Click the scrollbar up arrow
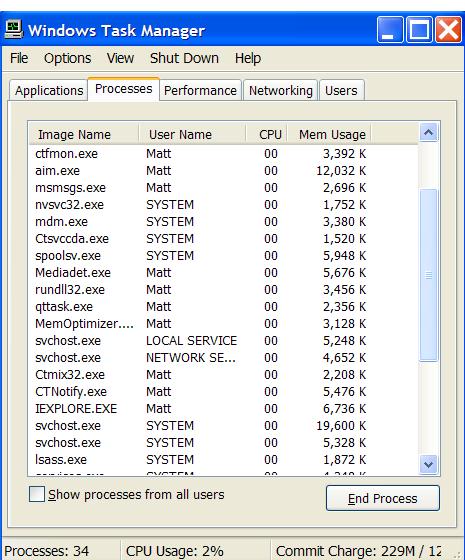 tap(429, 133)
